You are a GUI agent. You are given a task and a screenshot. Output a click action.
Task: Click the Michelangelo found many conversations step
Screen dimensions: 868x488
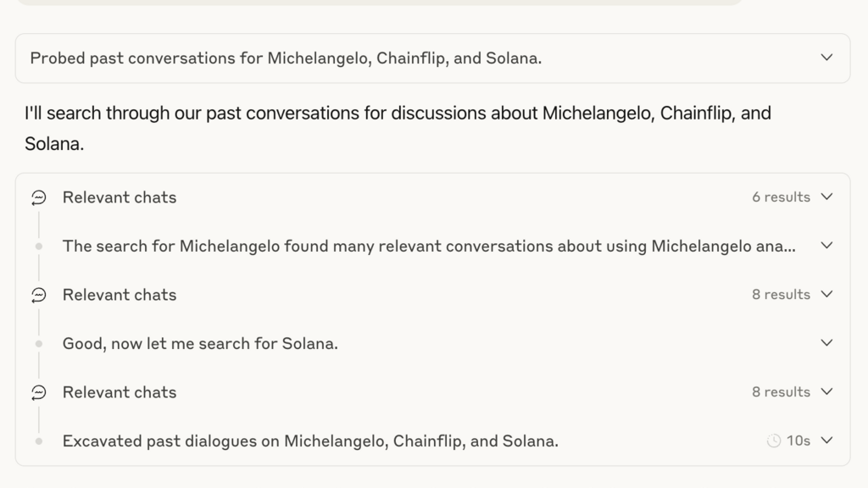tap(429, 246)
